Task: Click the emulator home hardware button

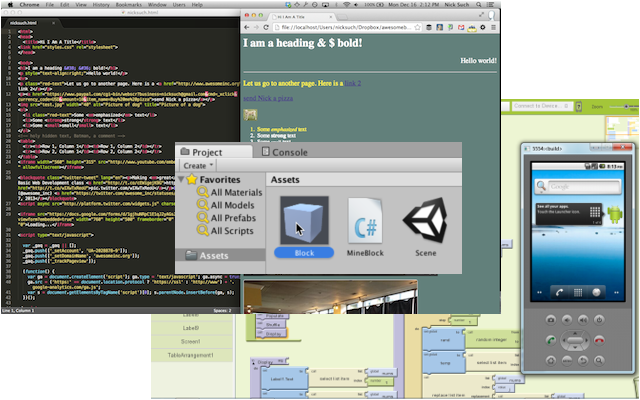Action: (x=551, y=360)
